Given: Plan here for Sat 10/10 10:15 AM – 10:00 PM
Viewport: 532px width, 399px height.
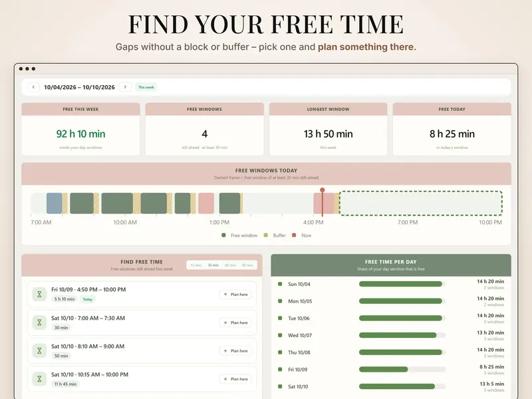Looking at the screenshot, I should (235, 379).
